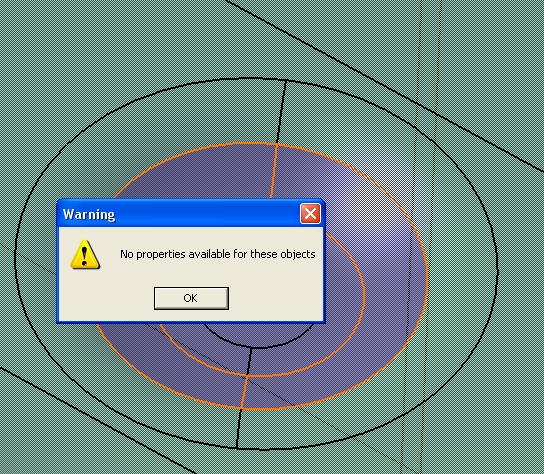The width and height of the screenshot is (544, 474).
Task: Select the orange seam edge at the bottom of the purple surface
Action: point(244,392)
